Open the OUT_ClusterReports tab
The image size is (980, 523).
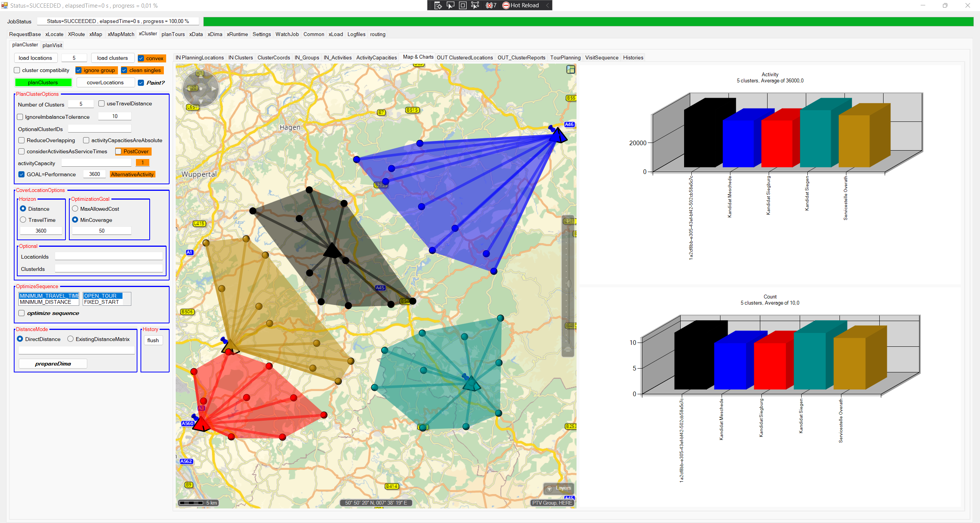click(521, 57)
